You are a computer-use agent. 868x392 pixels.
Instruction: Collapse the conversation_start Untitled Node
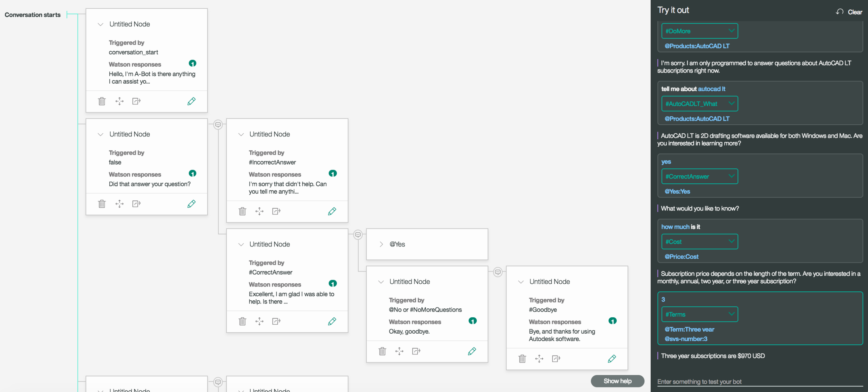pyautogui.click(x=100, y=24)
